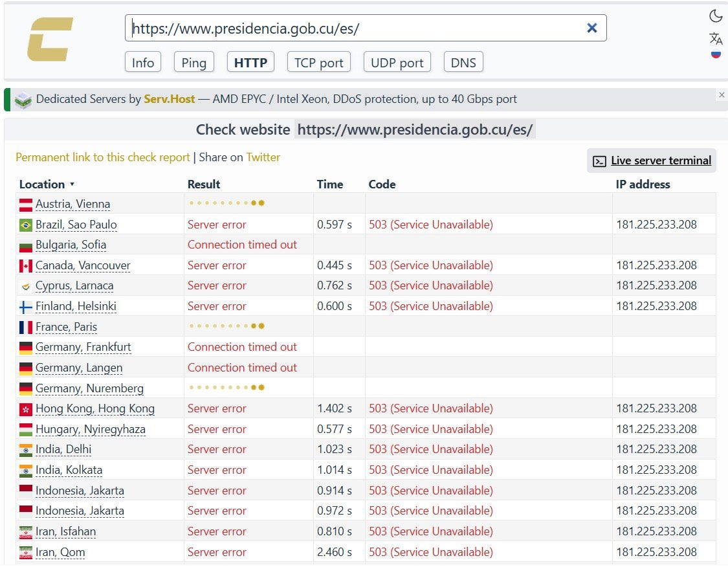Click the Iran flag beside Qom

[x=25, y=553]
